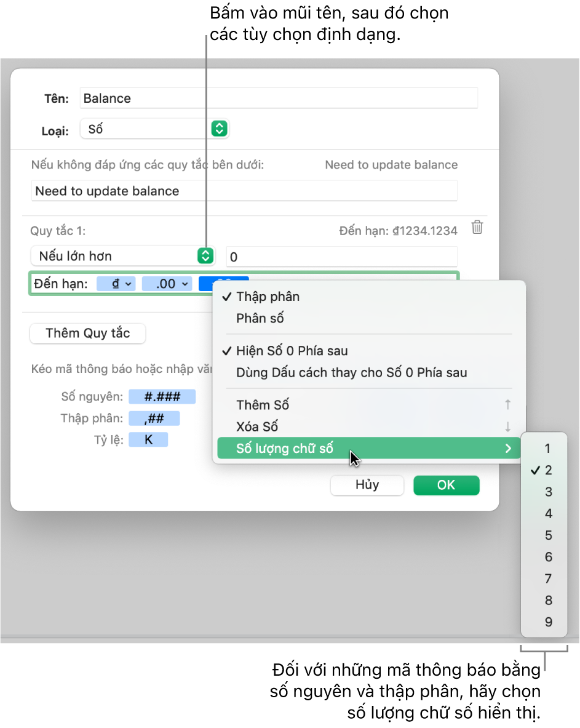This screenshot has width=580, height=728.
Task: Select 3 digits in submenu
Action: click(544, 492)
